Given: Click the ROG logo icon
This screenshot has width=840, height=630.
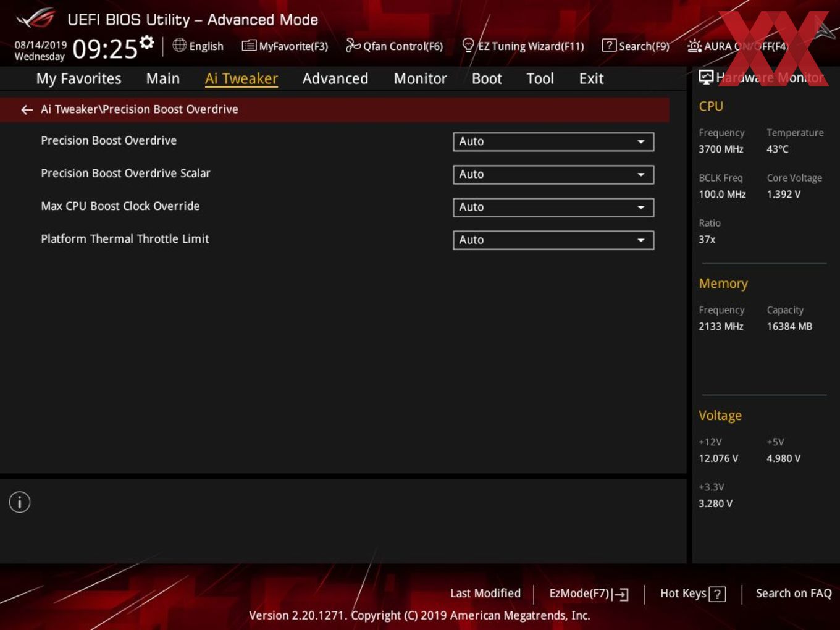Looking at the screenshot, I should [36, 19].
